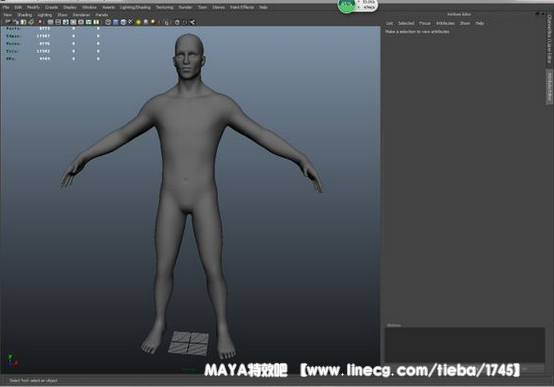This screenshot has height=387, width=554.
Task: Collapse the Attribute Editor using its arrow
Action: point(537,14)
